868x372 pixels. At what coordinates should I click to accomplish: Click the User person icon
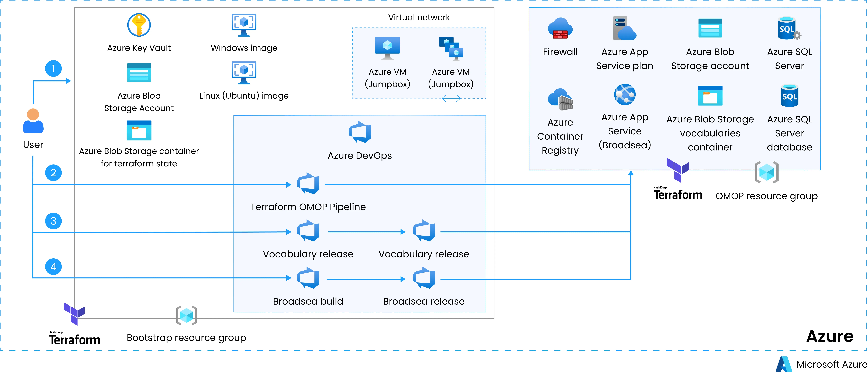(33, 121)
